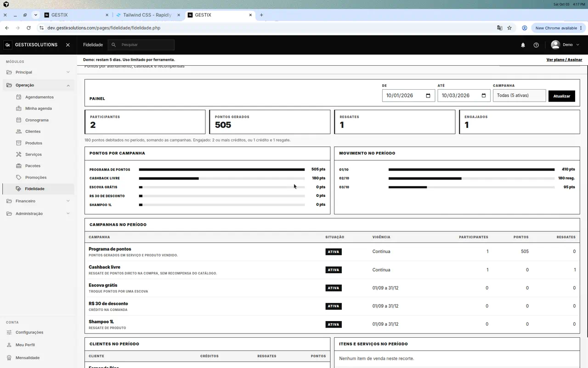The width and height of the screenshot is (588, 368).
Task: Focus the Pesquisar search field
Action: [x=141, y=45]
